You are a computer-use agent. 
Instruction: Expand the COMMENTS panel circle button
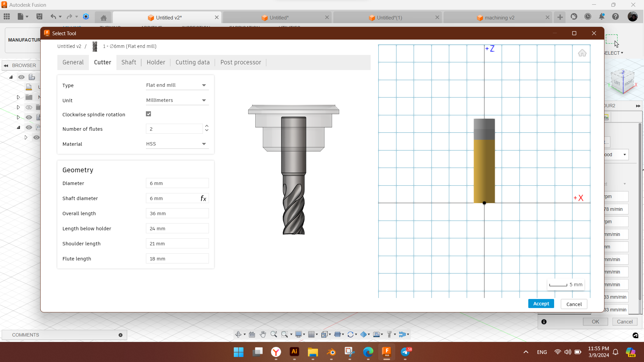120,335
